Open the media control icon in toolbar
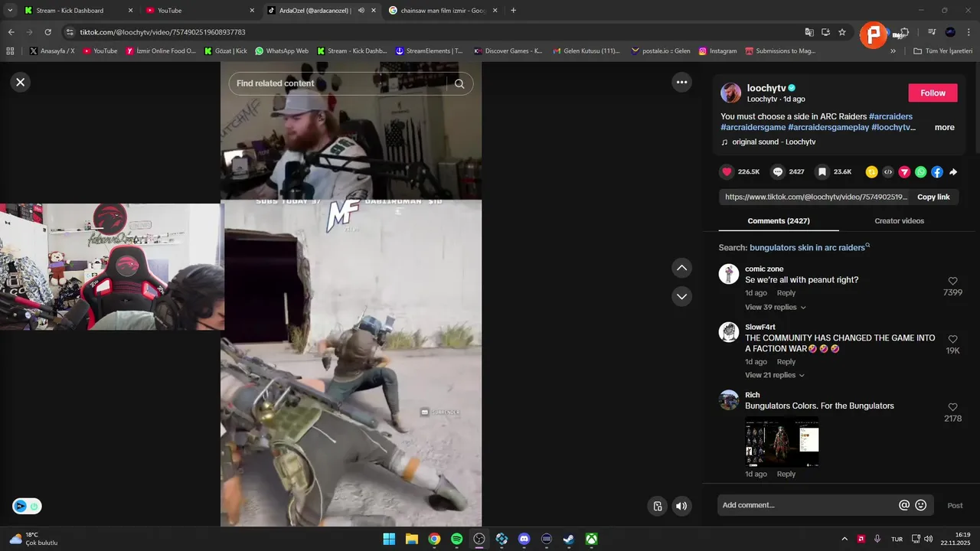The width and height of the screenshot is (980, 551). pos(932,32)
